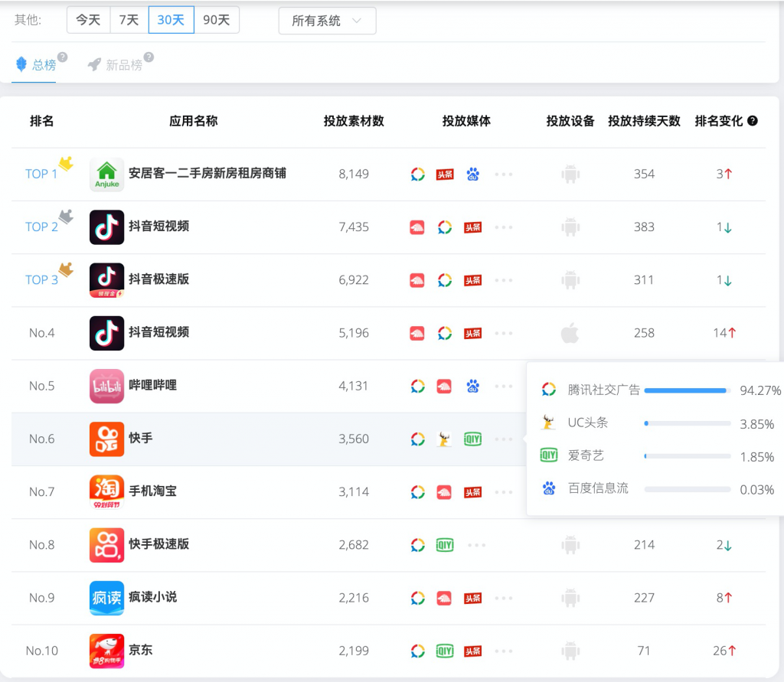The image size is (784, 682).
Task: Expand more media dots in the 快手 No.6 row
Action: [x=504, y=439]
